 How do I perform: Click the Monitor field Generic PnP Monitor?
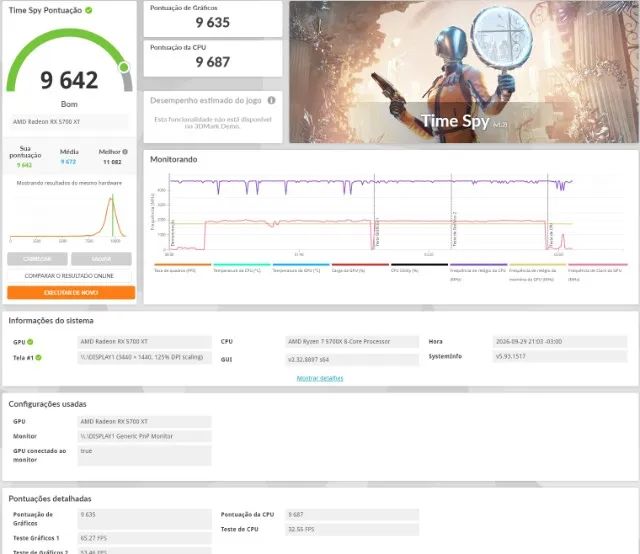click(x=144, y=436)
